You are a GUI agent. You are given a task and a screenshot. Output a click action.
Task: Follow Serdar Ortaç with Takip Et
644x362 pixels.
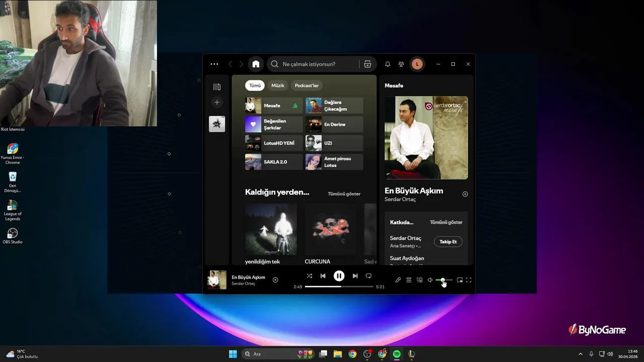click(x=448, y=242)
